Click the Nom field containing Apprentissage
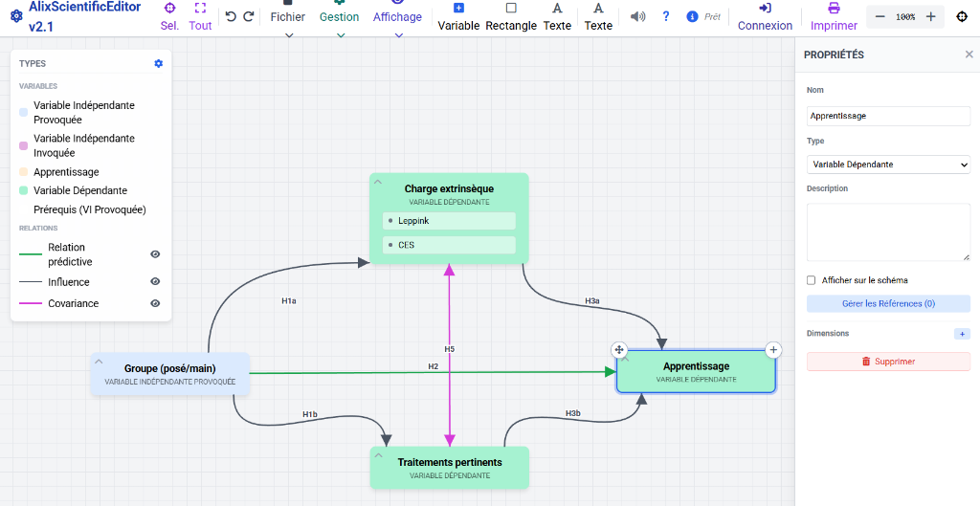The height and width of the screenshot is (506, 980). [888, 116]
